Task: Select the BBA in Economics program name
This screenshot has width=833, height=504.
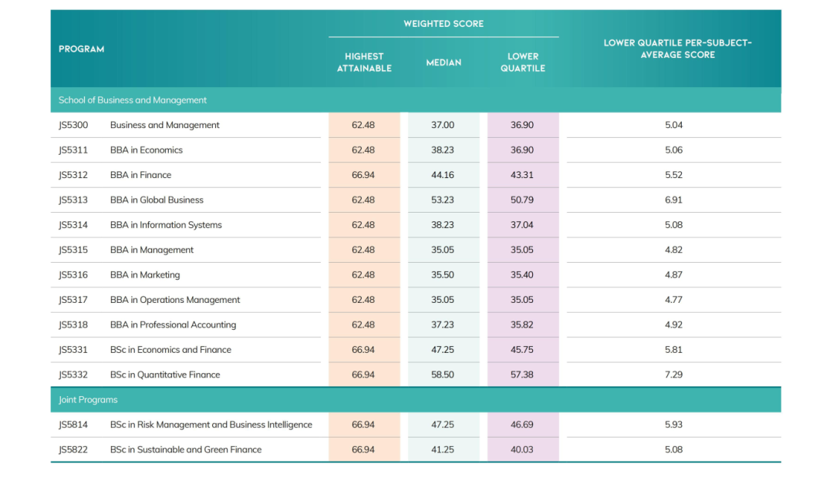Action: [146, 150]
